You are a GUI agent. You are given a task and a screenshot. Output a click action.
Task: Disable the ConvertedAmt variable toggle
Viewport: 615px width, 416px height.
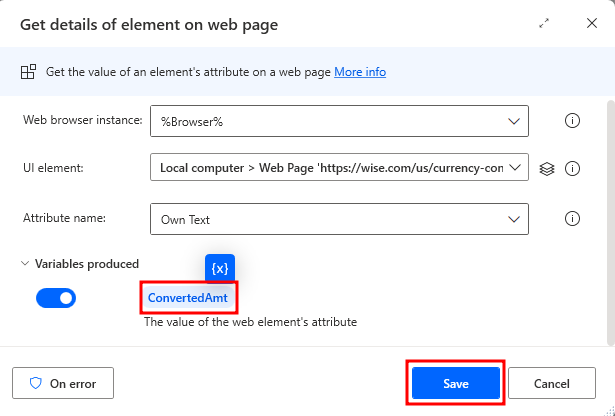click(56, 298)
